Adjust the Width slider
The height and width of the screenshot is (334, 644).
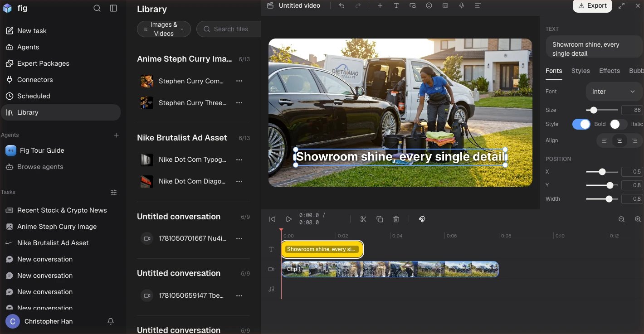602,199
